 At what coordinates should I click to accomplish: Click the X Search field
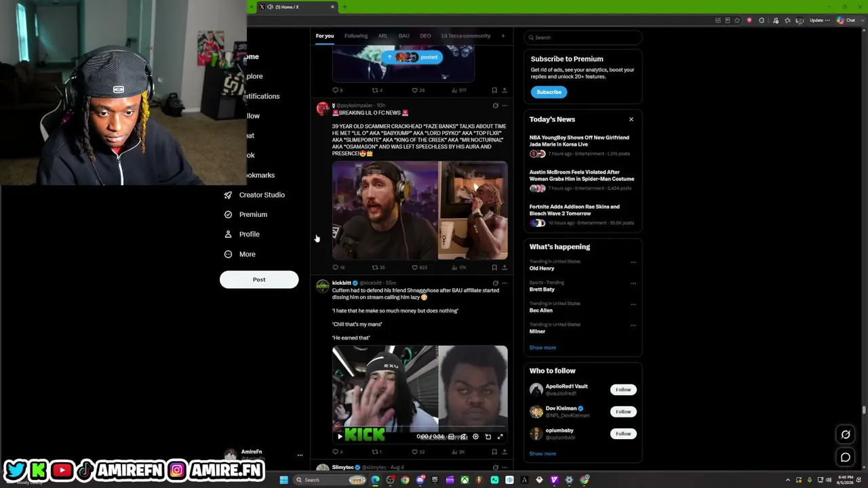583,37
